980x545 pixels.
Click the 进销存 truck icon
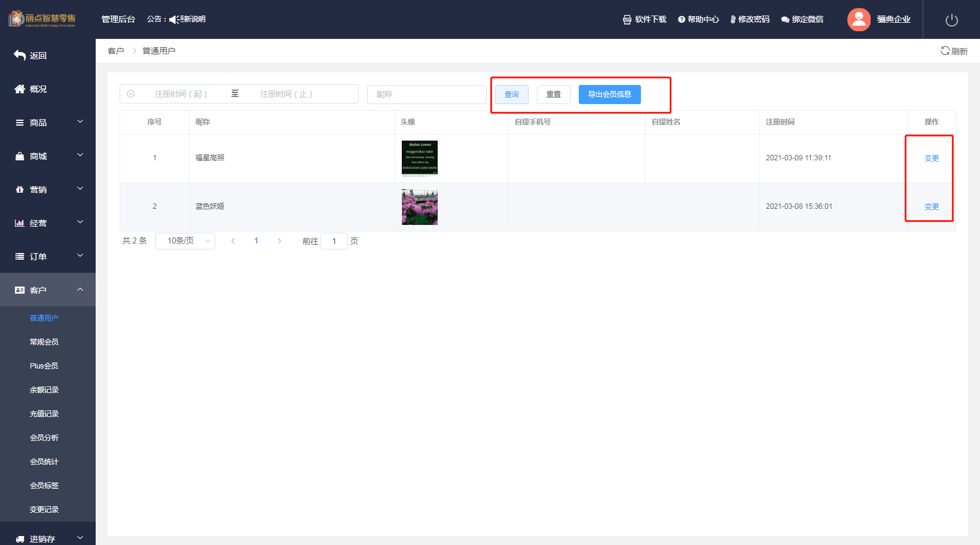coord(20,538)
